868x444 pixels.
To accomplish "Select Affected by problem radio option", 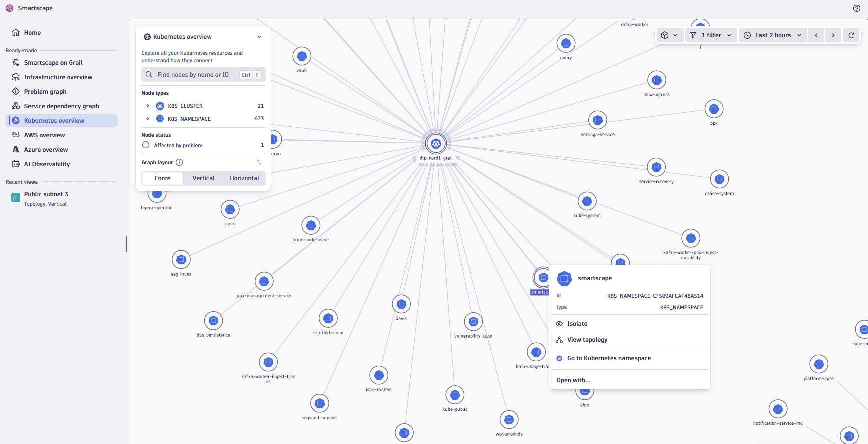I will pos(146,145).
